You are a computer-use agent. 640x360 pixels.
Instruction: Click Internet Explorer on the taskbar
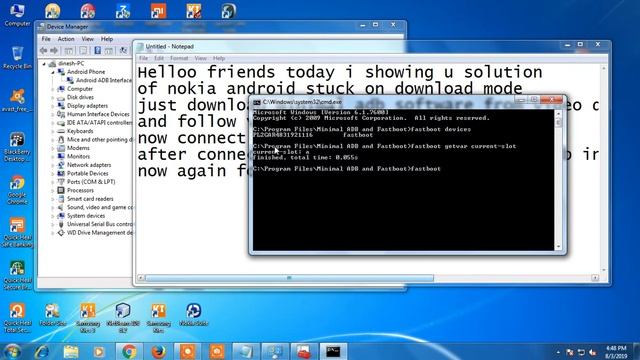point(42,351)
